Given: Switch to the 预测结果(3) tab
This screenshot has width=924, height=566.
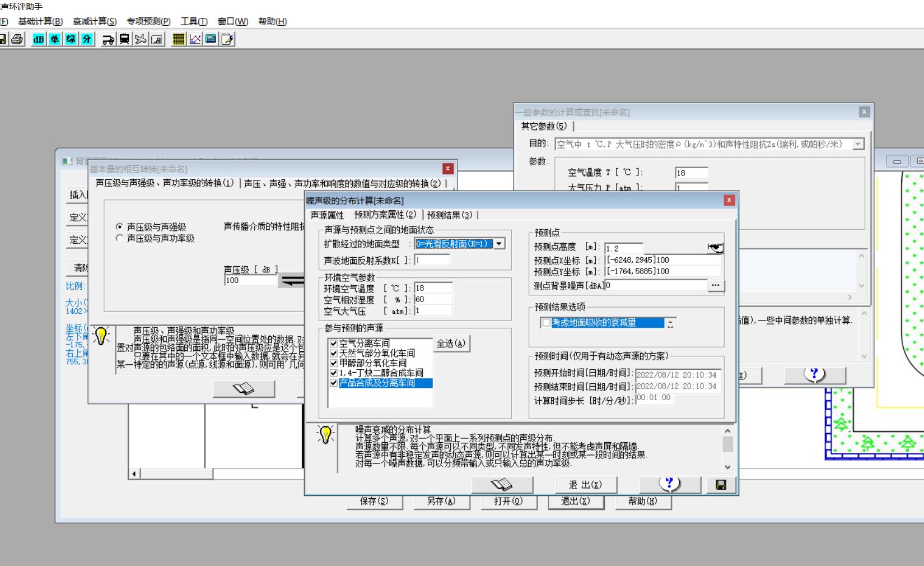Looking at the screenshot, I should [x=450, y=215].
